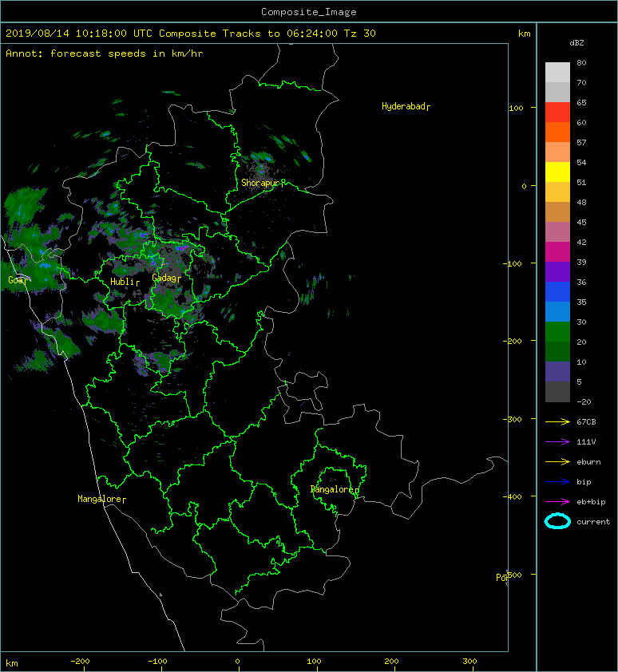Screen dimensions: 618x672
Task: Click the Bangalore city label
Action: (x=332, y=489)
